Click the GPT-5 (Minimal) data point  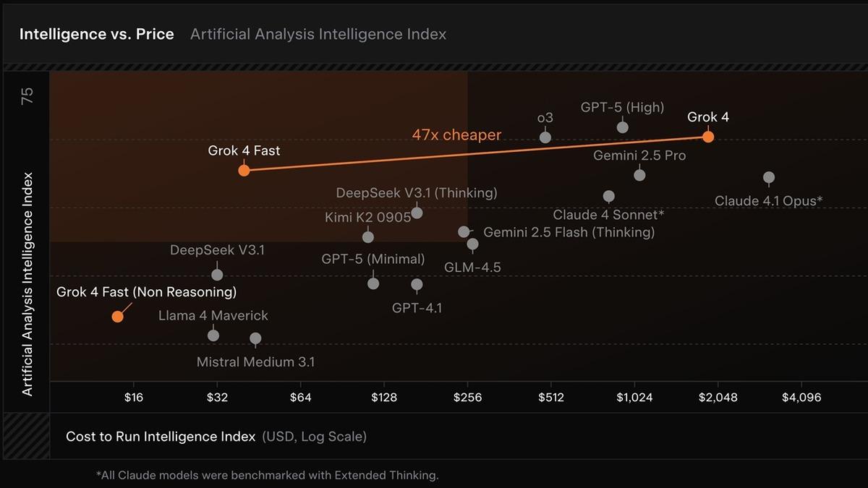[x=373, y=283]
